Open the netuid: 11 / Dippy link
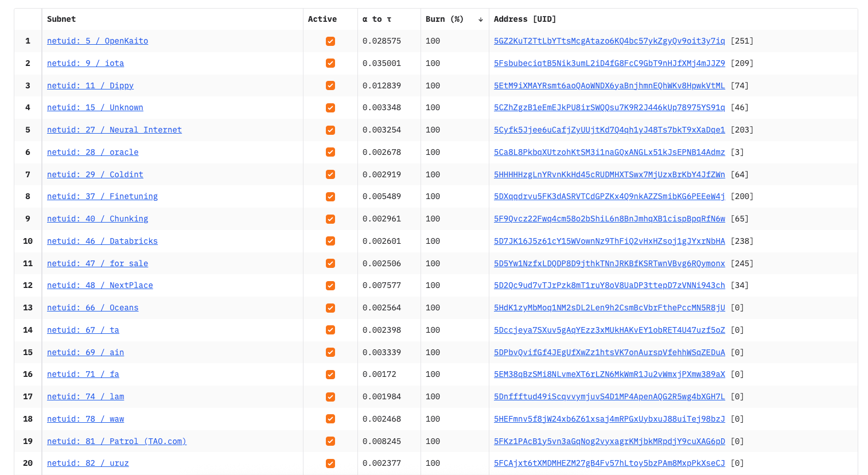Screen dimensions: 868x475 [x=90, y=85]
